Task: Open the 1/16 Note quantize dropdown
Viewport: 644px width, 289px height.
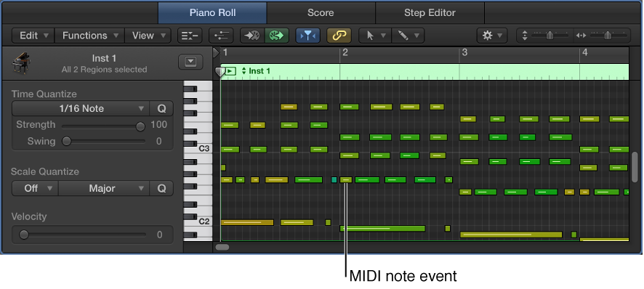Action: pos(81,109)
